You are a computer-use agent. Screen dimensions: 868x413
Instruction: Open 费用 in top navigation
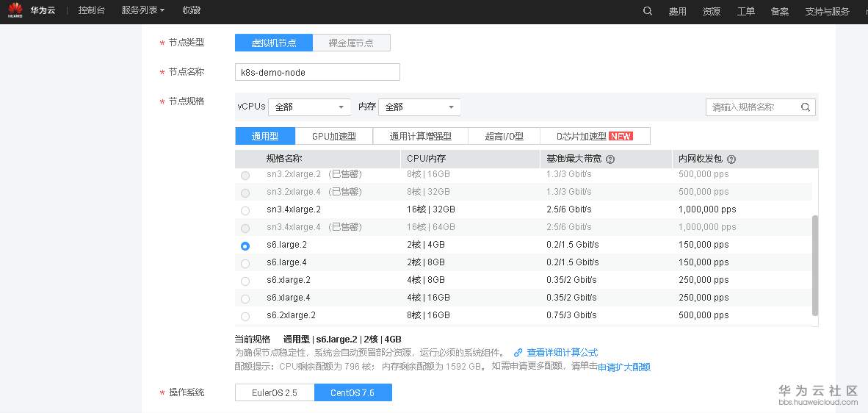(x=678, y=11)
